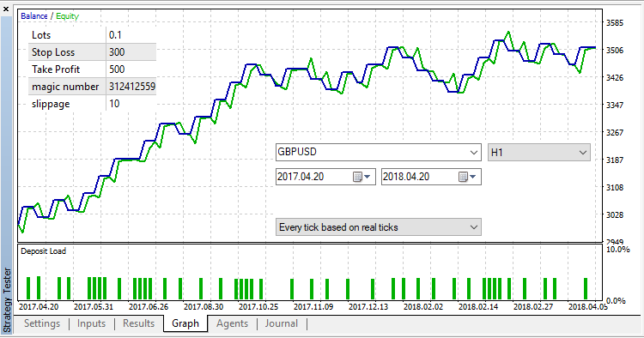The width and height of the screenshot is (644, 338).
Task: Select the Lots parameter label
Action: click(x=41, y=35)
